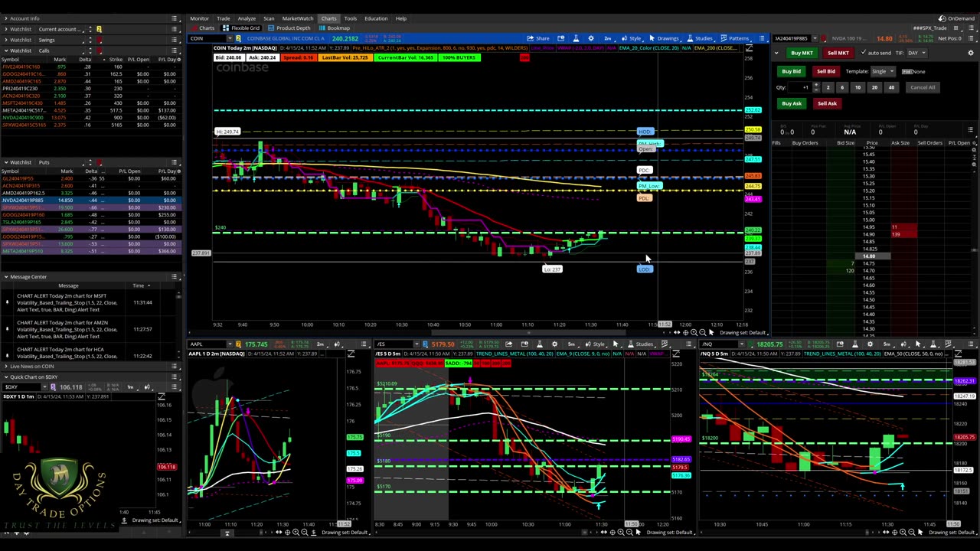The image size is (980, 551).
Task: Switch to the MarketWatch tab
Action: [x=297, y=18]
